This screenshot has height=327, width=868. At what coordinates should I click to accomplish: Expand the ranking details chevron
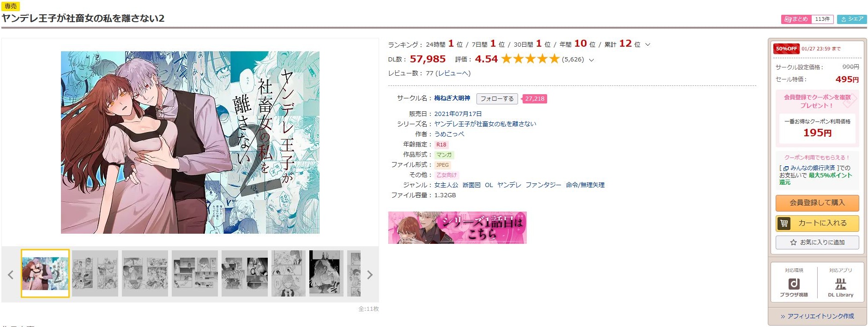pyautogui.click(x=648, y=45)
